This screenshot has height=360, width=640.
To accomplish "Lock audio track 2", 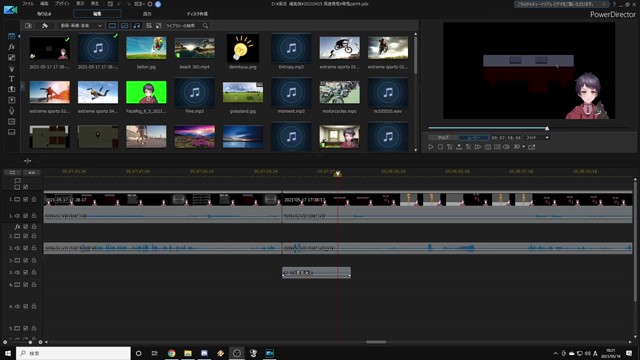I will pyautogui.click(x=34, y=248).
